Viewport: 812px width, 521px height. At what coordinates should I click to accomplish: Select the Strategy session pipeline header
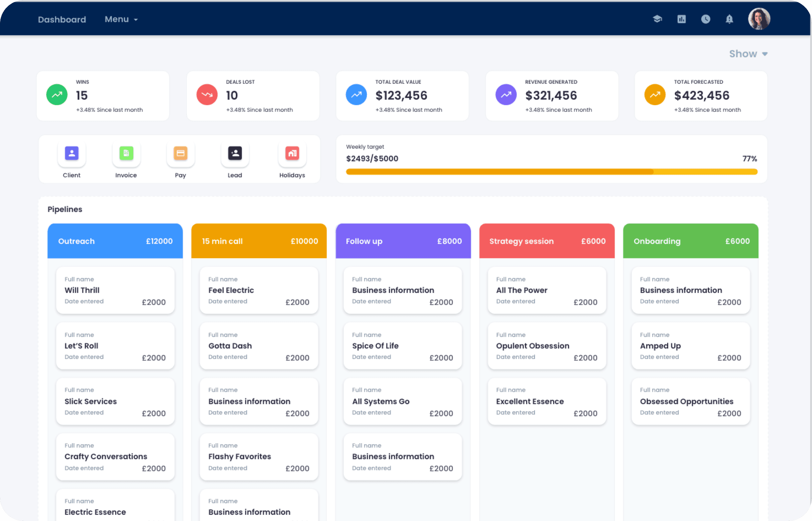click(x=547, y=241)
